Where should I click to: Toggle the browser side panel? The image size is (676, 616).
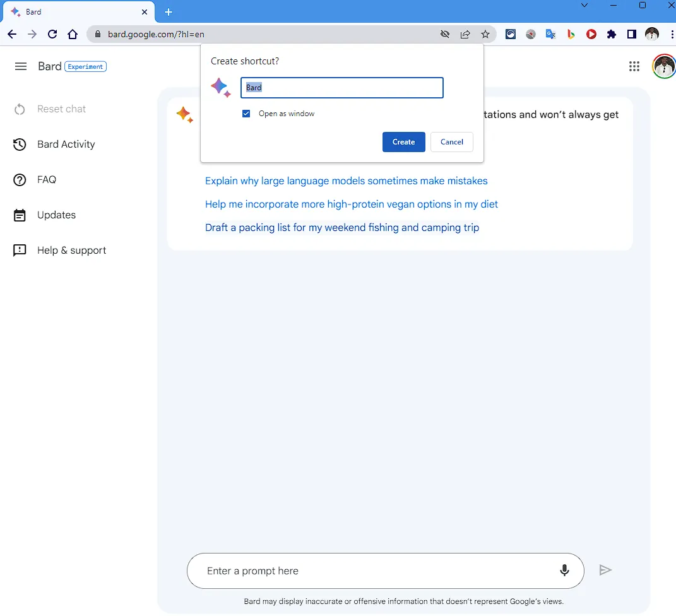pyautogui.click(x=631, y=34)
